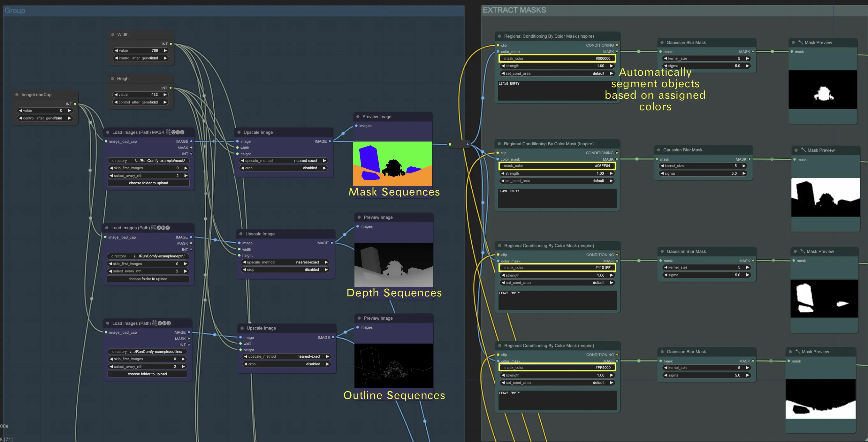Open crop dropdown in top Upscale Image
Screen dimensions: 868x442
[x=283, y=168]
